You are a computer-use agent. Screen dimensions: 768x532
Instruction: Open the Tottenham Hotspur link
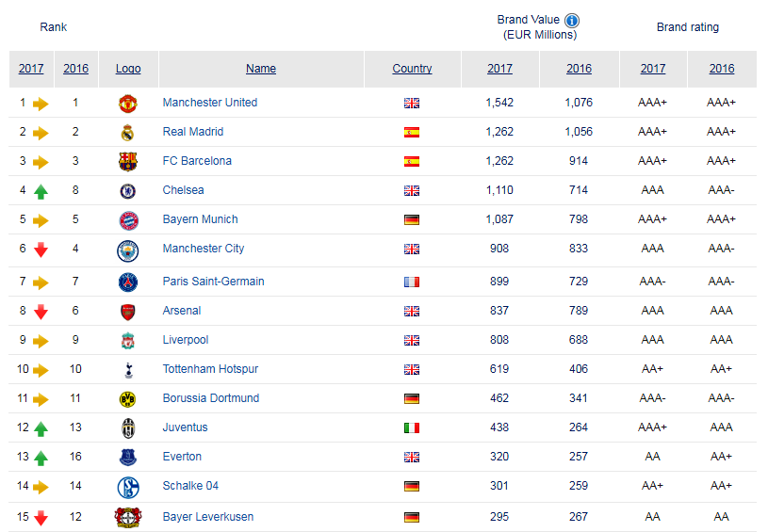210,369
